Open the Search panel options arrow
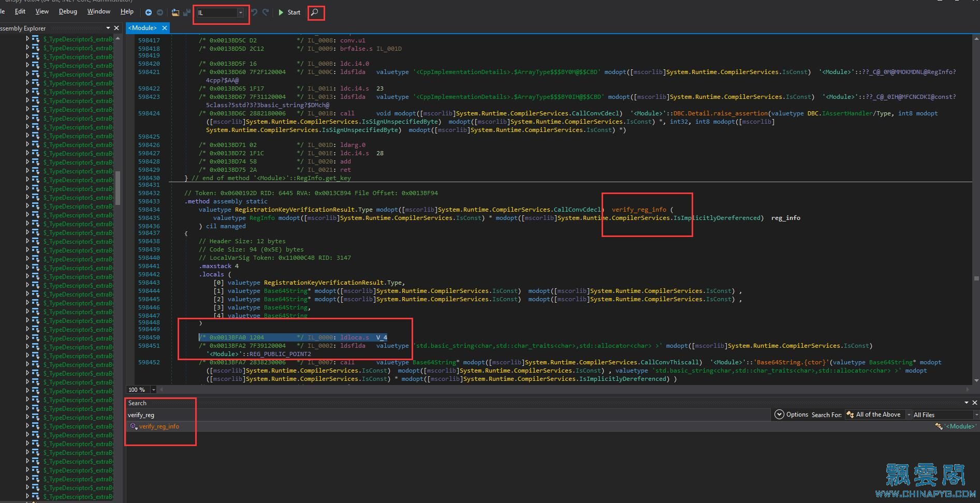 click(966, 403)
